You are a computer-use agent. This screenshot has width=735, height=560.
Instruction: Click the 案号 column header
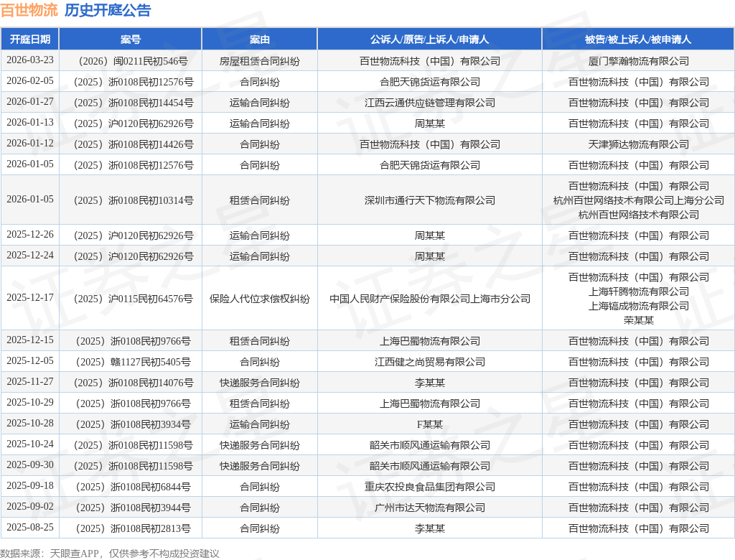click(x=131, y=39)
